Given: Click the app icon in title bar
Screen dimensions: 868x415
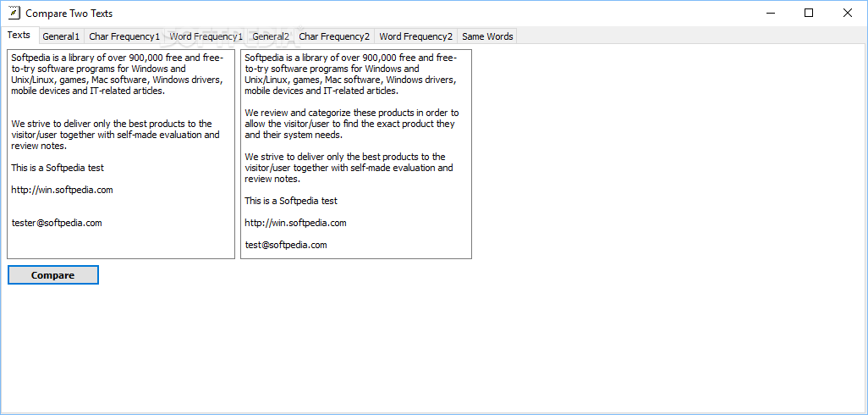Looking at the screenshot, I should point(14,13).
